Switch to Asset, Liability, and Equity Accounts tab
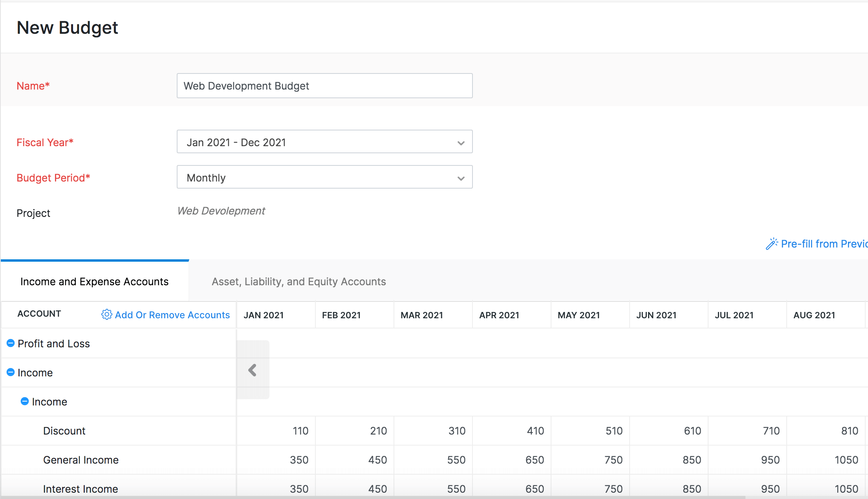This screenshot has height=499, width=868. click(x=298, y=281)
